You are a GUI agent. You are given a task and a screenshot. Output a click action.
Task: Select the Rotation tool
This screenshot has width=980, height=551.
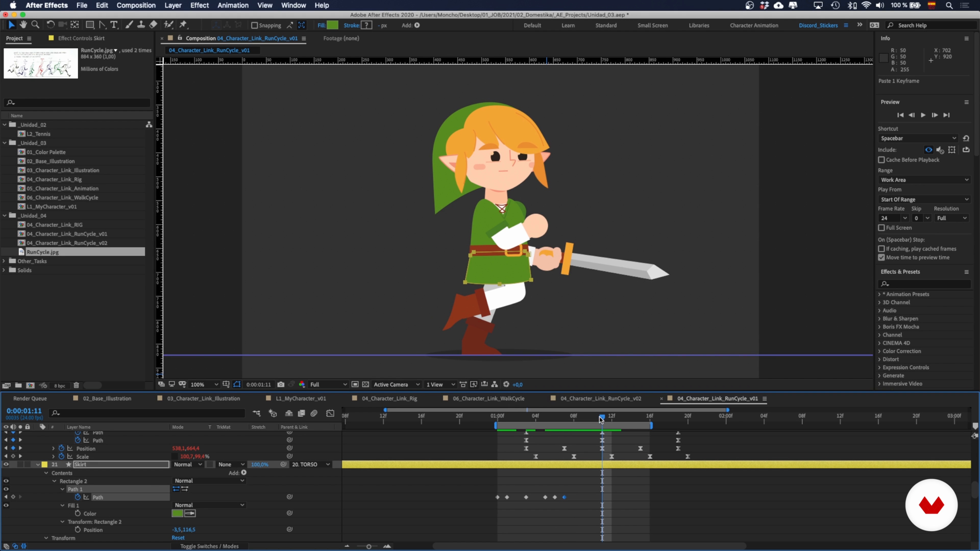(x=50, y=25)
